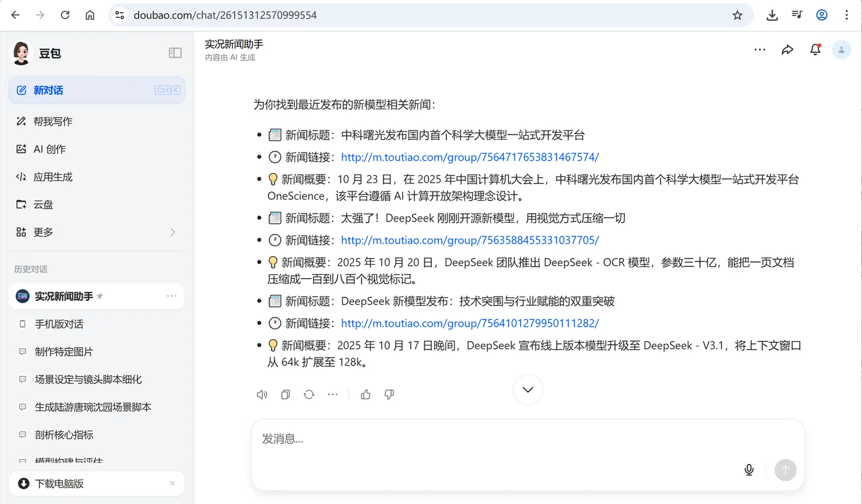Image resolution: width=862 pixels, height=504 pixels.
Task: Activate the microphone for voice input
Action: pos(749,469)
